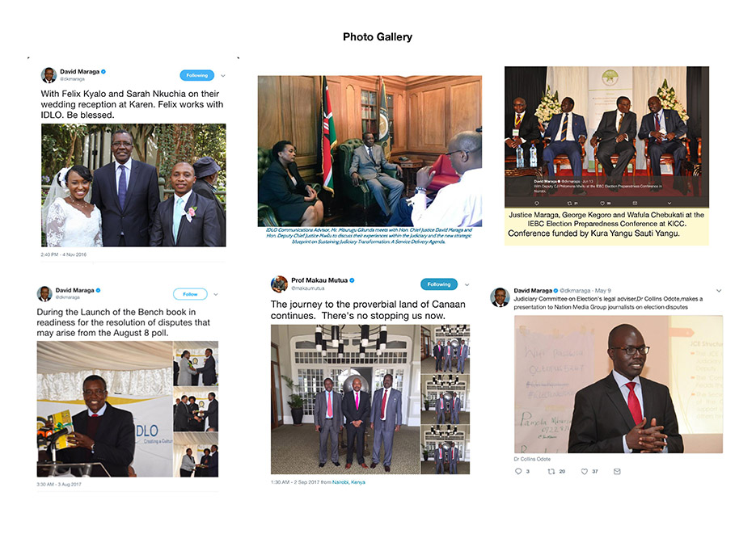This screenshot has width=756, height=534.
Task: Click the verified badge beside Prof Makau Mutua
Action: (x=352, y=280)
